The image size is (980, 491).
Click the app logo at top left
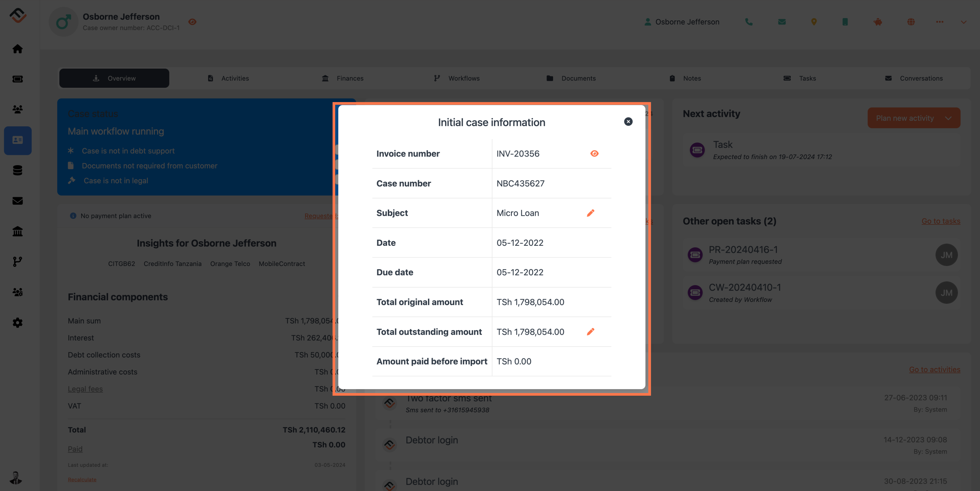pyautogui.click(x=18, y=15)
